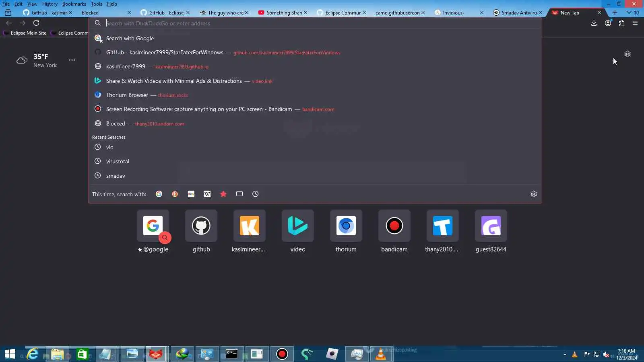Click the Eclipse Main Site bookmark

[x=25, y=33]
